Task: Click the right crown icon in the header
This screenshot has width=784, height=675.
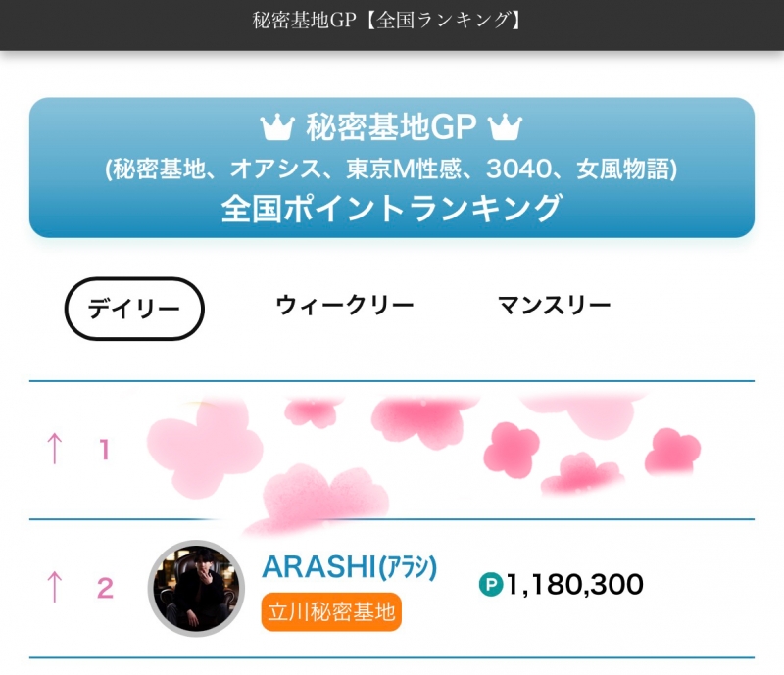Action: point(506,126)
